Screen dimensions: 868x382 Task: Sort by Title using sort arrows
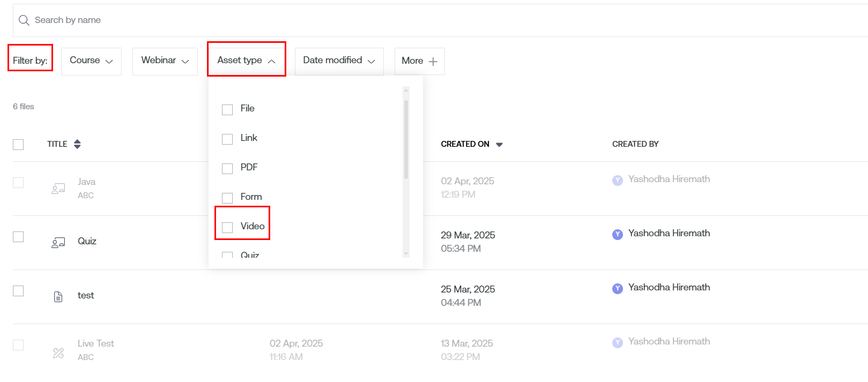coord(77,144)
